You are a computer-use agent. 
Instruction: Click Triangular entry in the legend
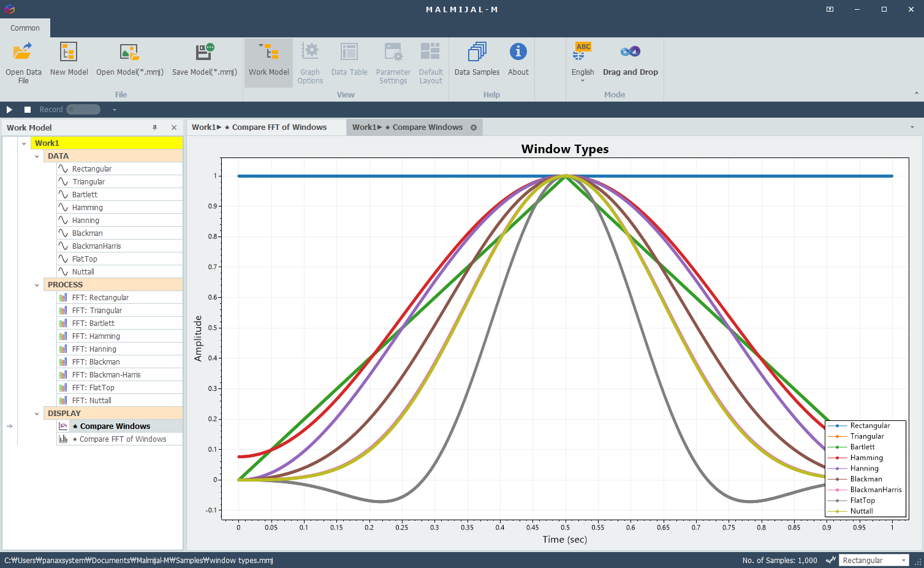856,436
